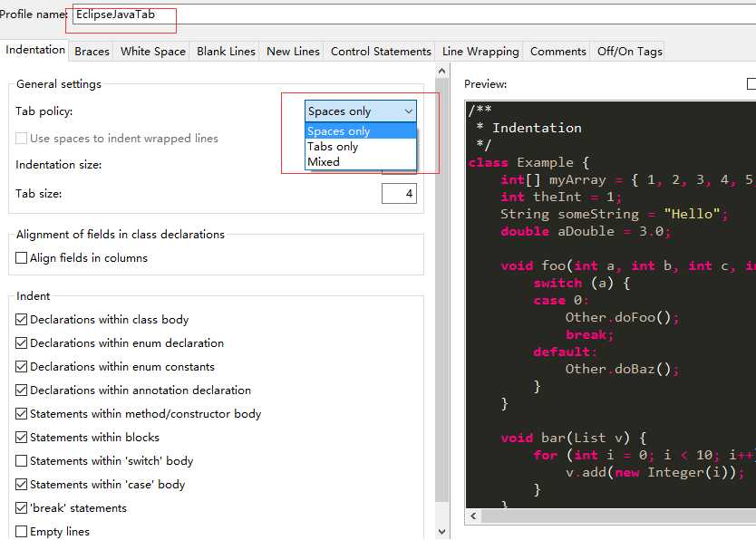
Task: Click the settings panel scroll up arrow
Action: coord(442,72)
